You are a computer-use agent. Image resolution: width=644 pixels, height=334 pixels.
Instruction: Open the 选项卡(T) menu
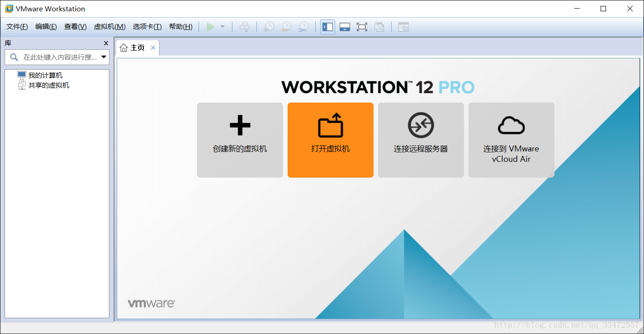(x=147, y=27)
